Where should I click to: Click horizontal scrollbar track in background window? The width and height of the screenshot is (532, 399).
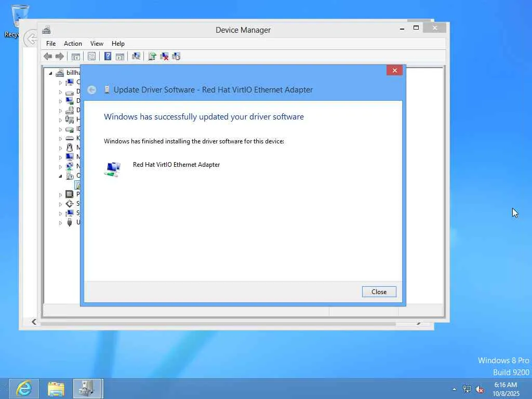(x=217, y=324)
